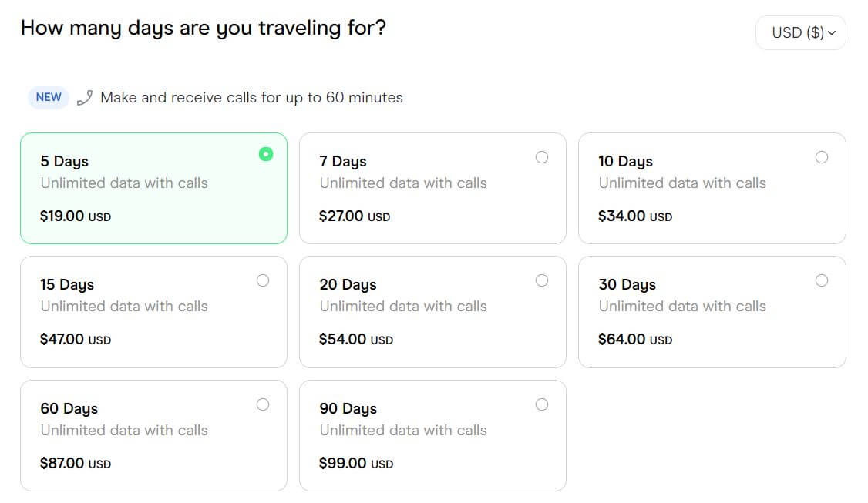The image size is (868, 503).
Task: Click the 30 Days plan title
Action: coord(627,285)
